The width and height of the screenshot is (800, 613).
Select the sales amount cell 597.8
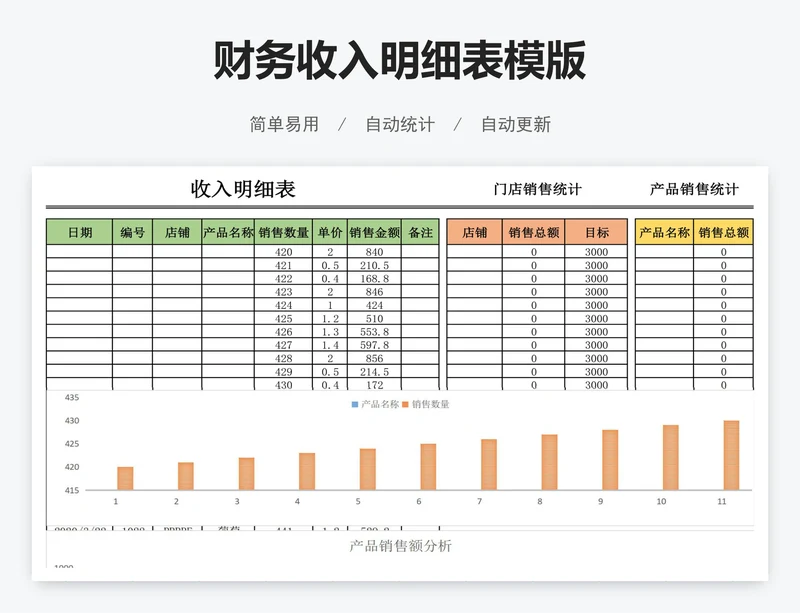[374, 345]
